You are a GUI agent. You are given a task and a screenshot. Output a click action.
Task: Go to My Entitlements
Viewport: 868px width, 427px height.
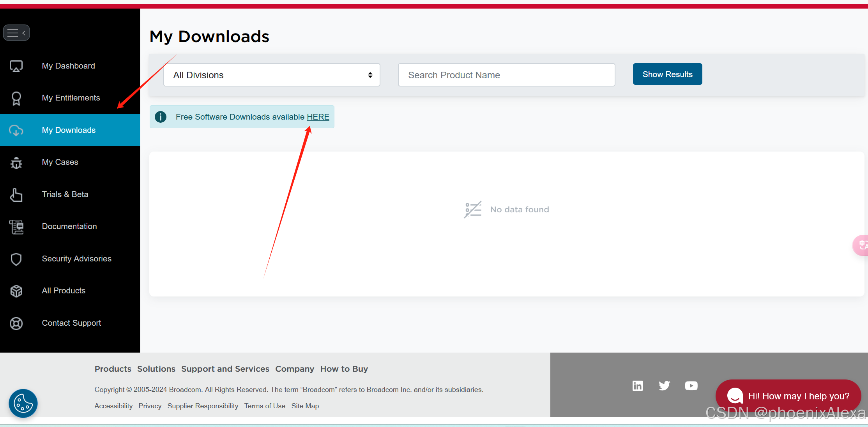click(x=70, y=98)
